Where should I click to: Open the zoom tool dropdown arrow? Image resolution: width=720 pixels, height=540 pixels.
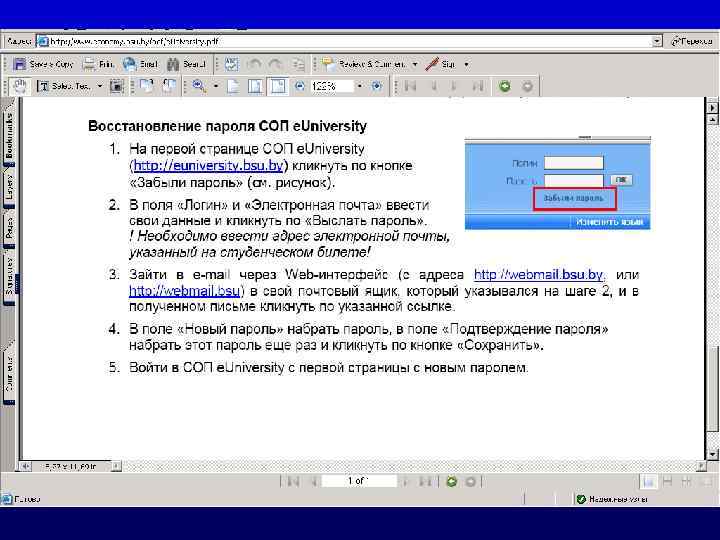[215, 86]
